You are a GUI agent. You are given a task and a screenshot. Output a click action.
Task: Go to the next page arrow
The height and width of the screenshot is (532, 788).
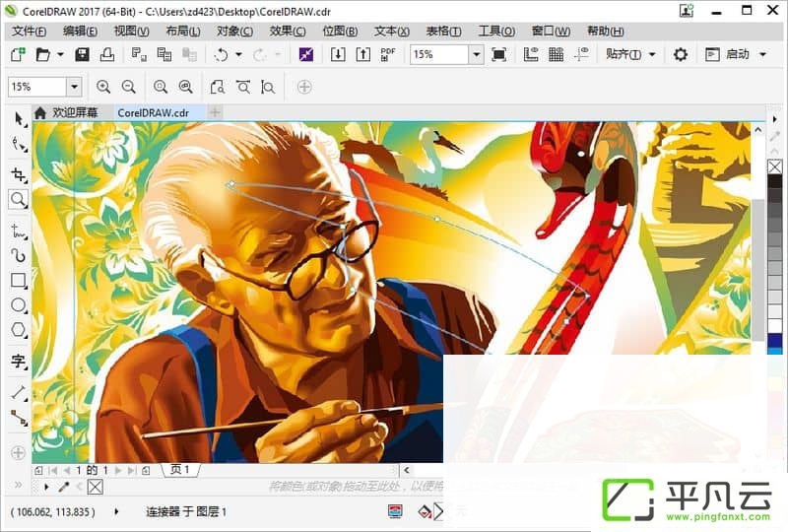pyautogui.click(x=118, y=470)
